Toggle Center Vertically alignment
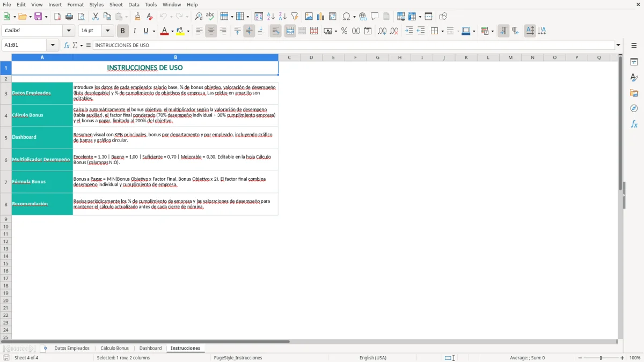 pos(249,31)
